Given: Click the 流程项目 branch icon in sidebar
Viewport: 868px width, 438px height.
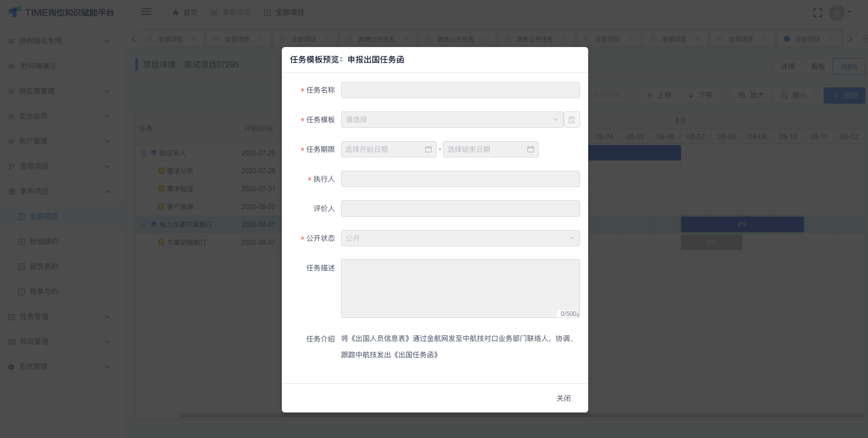Looking at the screenshot, I should [12, 166].
